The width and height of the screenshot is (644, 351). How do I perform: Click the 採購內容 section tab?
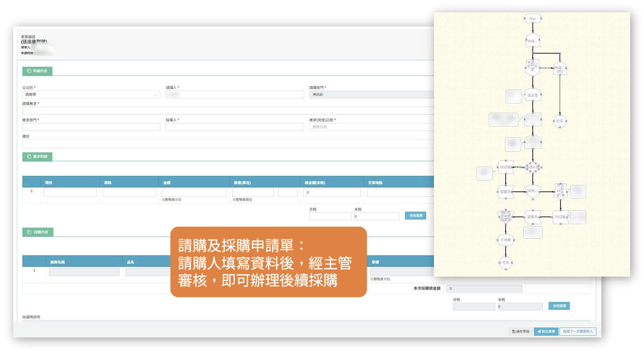tap(38, 232)
